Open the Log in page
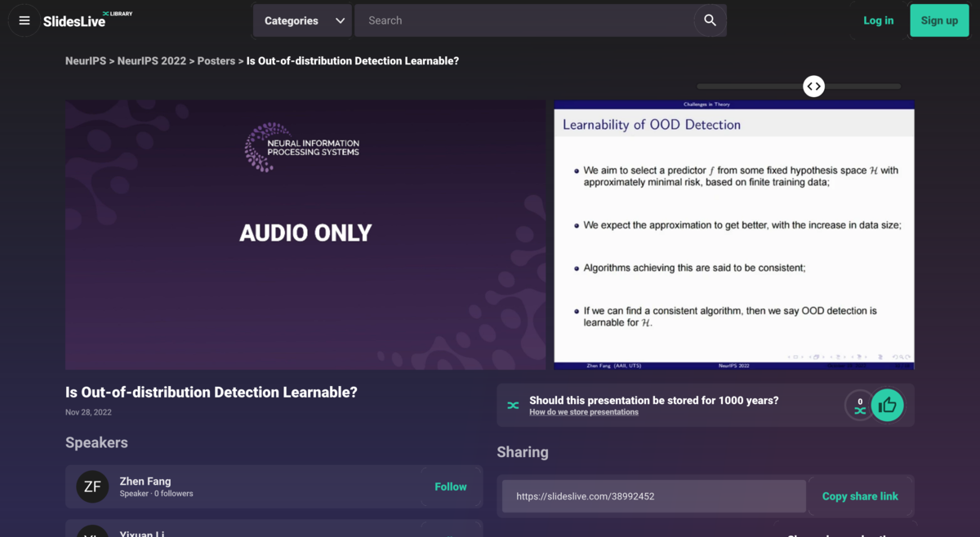This screenshot has height=537, width=980. click(x=879, y=20)
